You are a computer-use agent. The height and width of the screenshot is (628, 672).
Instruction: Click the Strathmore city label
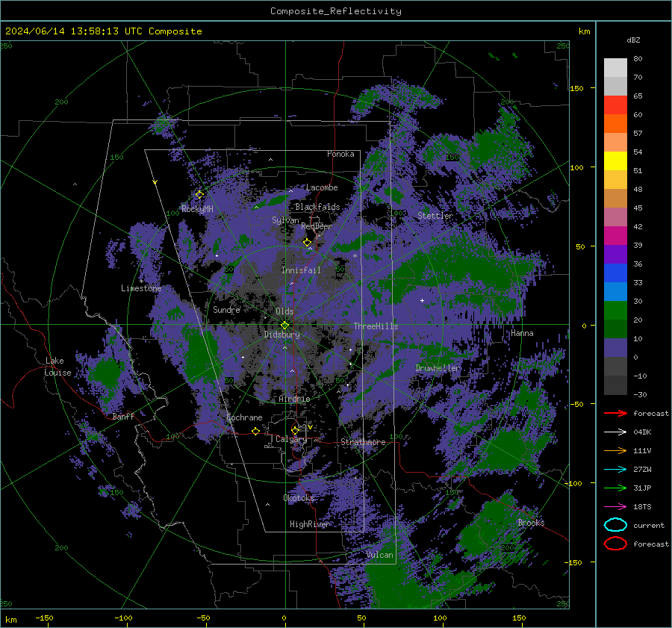pos(363,442)
